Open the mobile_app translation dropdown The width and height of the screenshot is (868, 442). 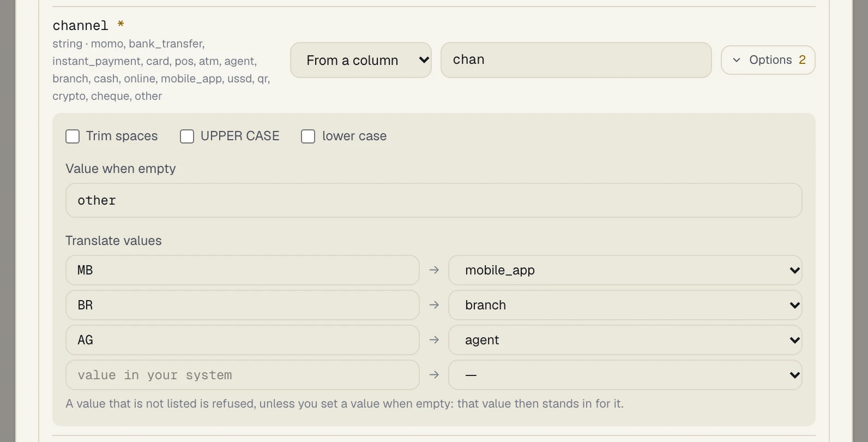(x=625, y=270)
